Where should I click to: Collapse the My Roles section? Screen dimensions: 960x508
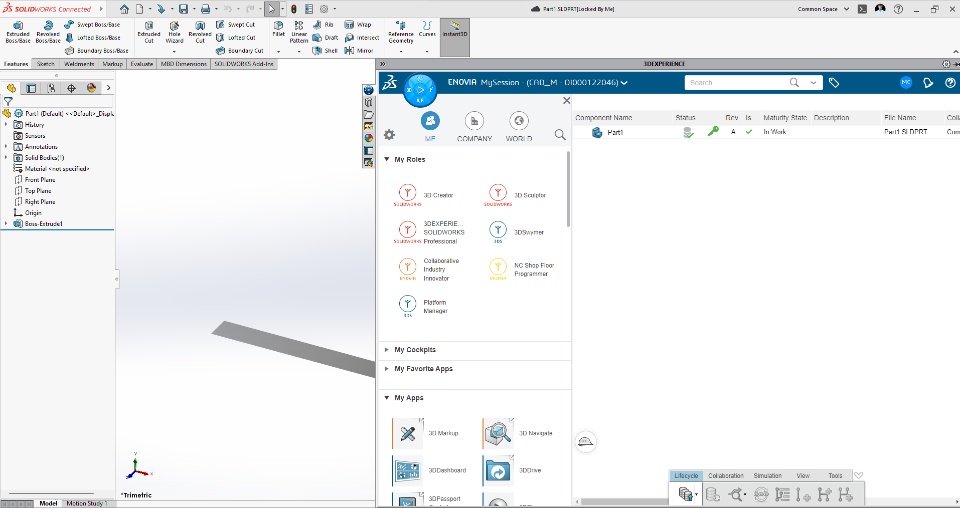pyautogui.click(x=386, y=159)
